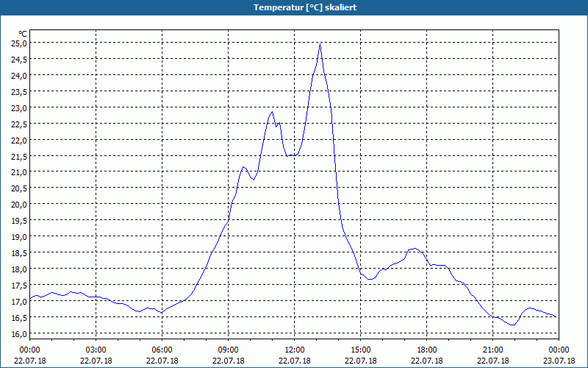Click the '19,5' temperature tick label

pos(19,220)
